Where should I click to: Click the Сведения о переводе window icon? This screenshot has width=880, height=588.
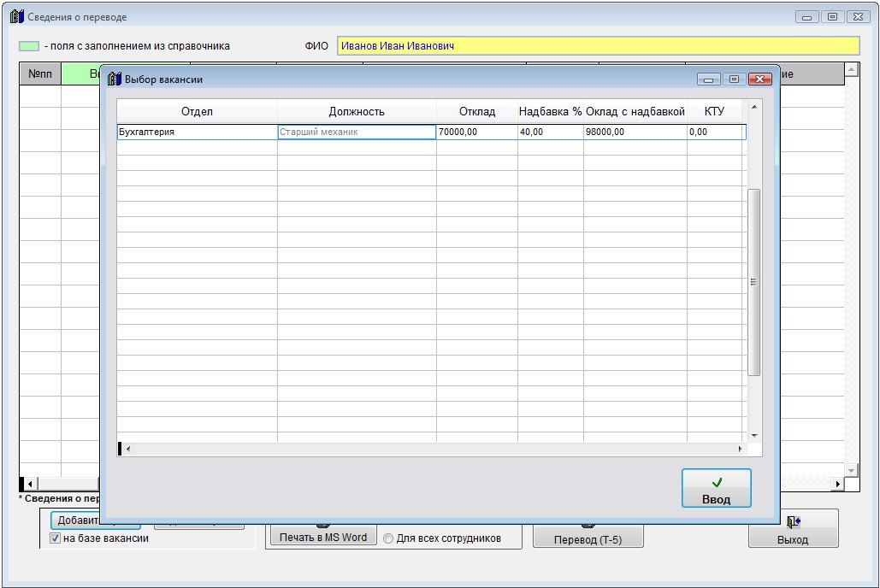pyautogui.click(x=17, y=16)
